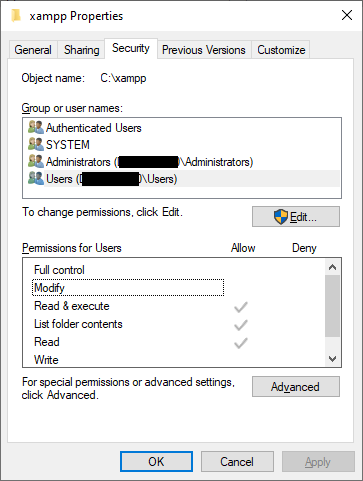
Task: Open the Sharing tab
Action: pos(82,50)
